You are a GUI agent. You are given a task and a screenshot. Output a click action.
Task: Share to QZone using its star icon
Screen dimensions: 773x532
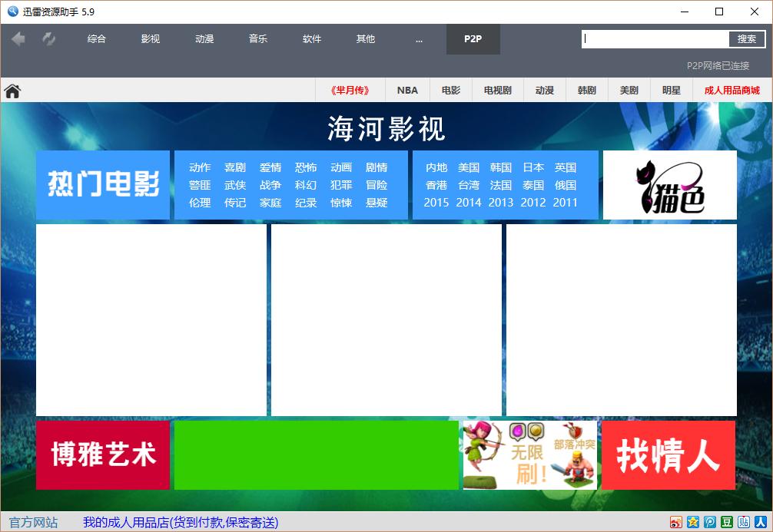pos(693,521)
